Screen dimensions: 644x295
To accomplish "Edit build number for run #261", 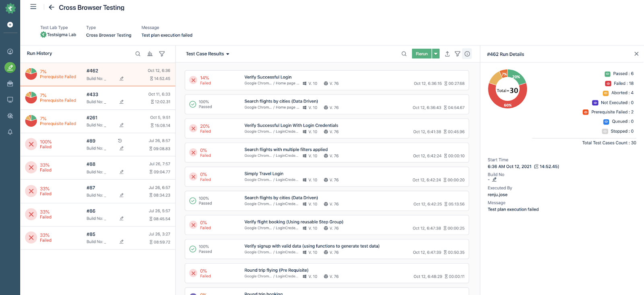I will tap(122, 125).
